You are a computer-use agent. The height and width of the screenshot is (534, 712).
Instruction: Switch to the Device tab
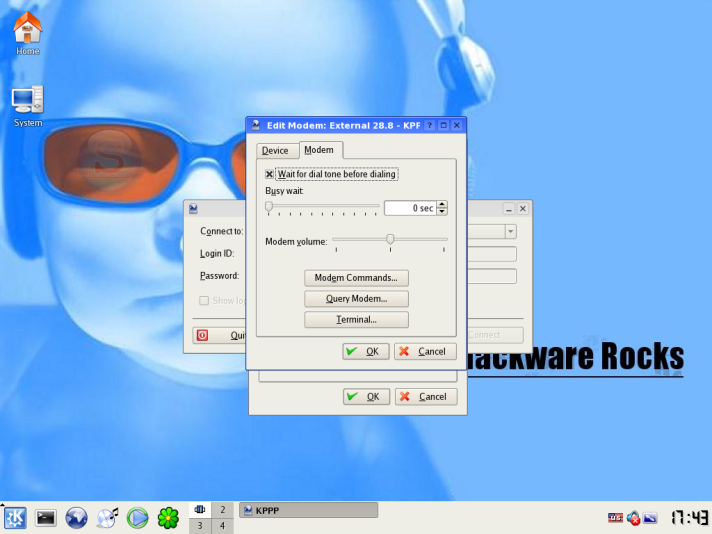(275, 151)
